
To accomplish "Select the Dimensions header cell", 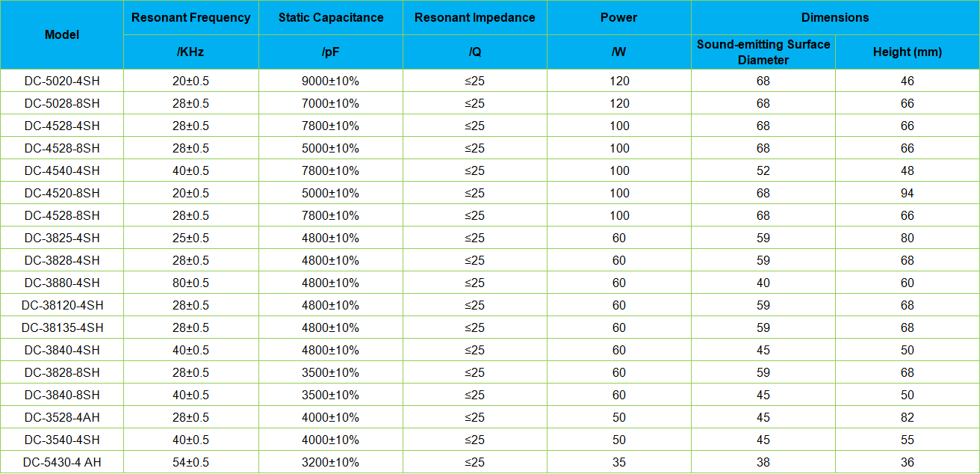I will pyautogui.click(x=834, y=18).
